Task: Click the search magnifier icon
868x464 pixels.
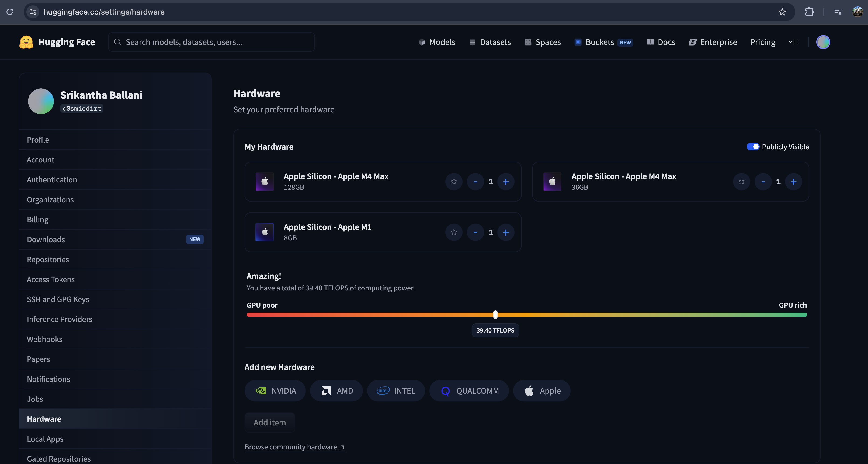Action: point(118,42)
